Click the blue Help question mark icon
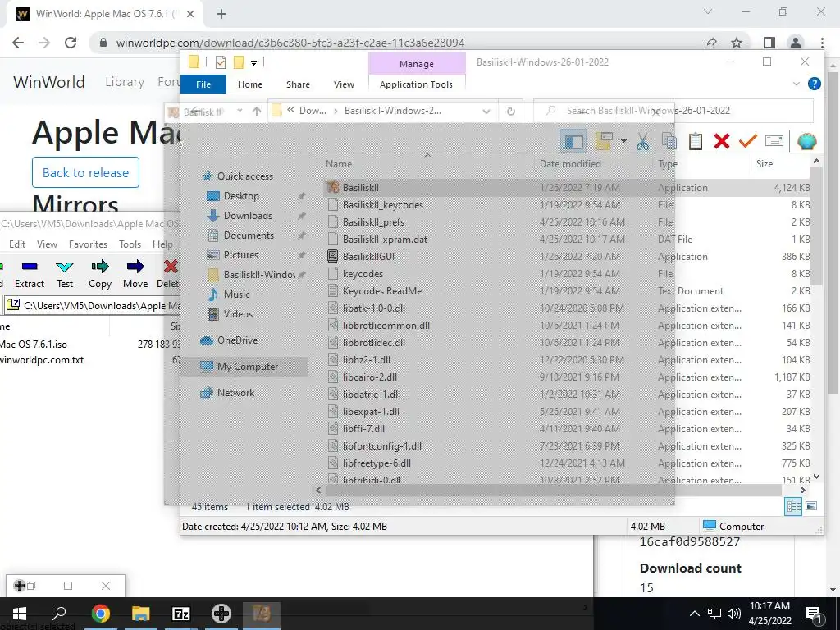 [815, 84]
